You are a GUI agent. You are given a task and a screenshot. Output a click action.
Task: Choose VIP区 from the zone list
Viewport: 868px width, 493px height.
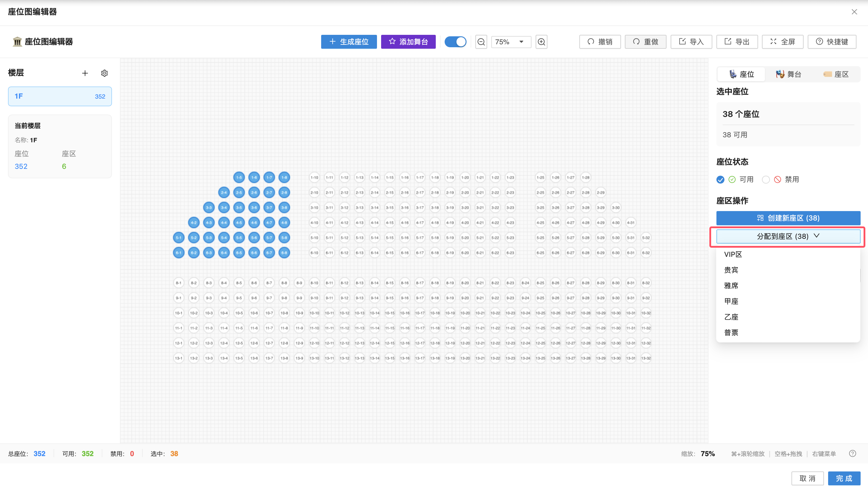click(x=733, y=254)
